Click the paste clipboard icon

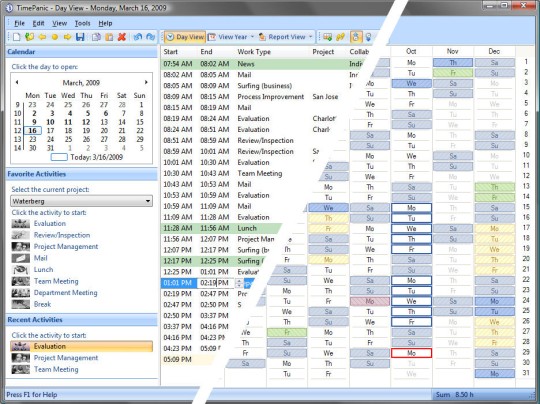[109, 37]
